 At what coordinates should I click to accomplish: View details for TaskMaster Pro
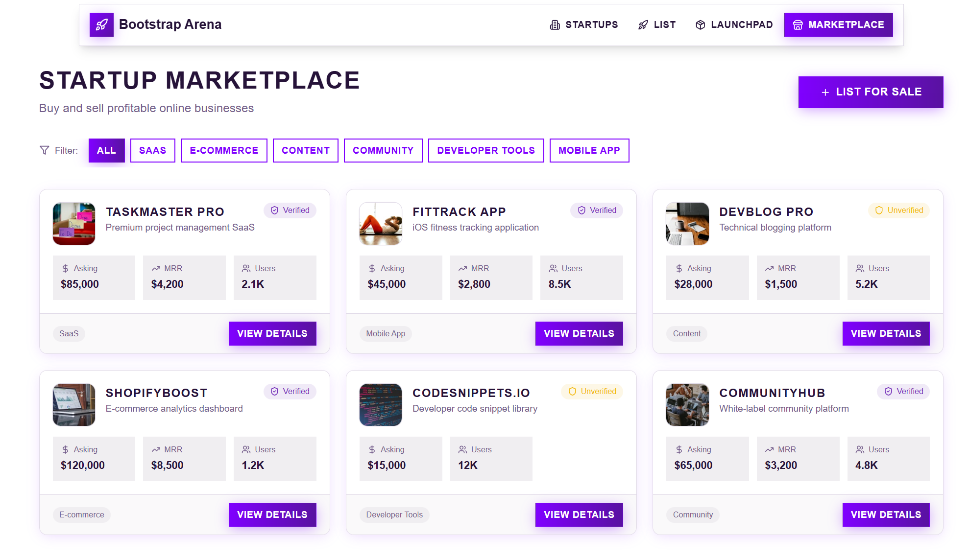tap(272, 333)
